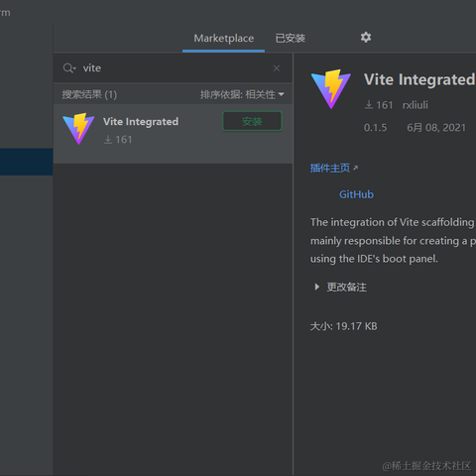Click the version number 0.1.5
The height and width of the screenshot is (476, 476).
click(x=375, y=128)
